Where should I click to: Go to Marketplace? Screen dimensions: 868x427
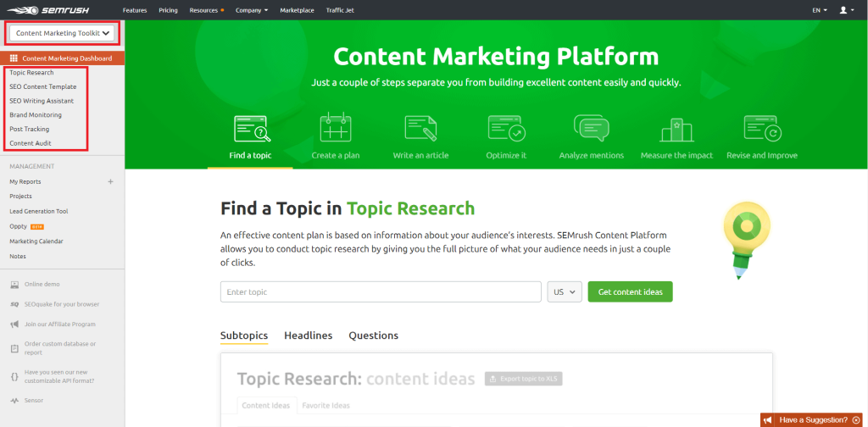[x=296, y=10]
